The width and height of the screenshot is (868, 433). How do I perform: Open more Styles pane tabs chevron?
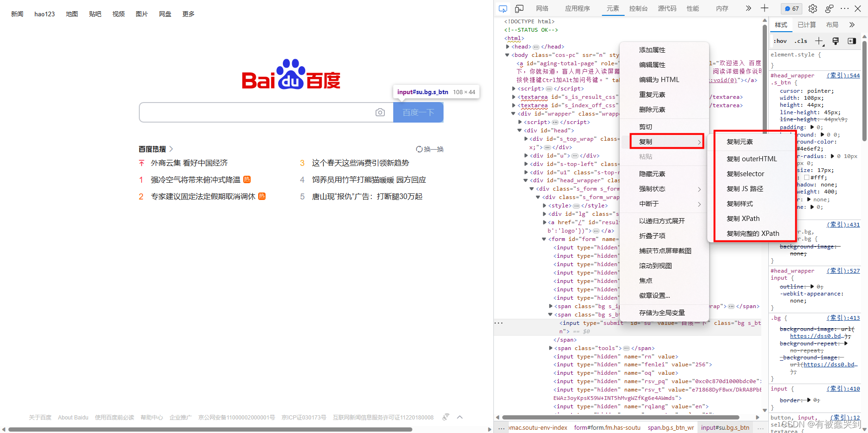[852, 25]
